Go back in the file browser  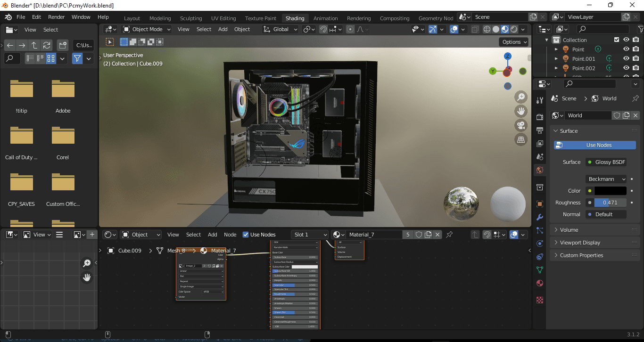click(x=10, y=45)
